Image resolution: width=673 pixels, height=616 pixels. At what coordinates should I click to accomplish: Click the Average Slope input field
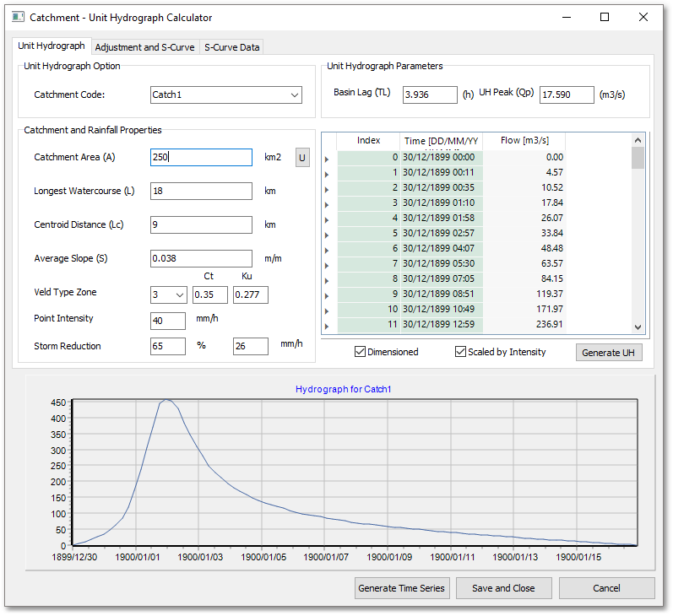(201, 259)
